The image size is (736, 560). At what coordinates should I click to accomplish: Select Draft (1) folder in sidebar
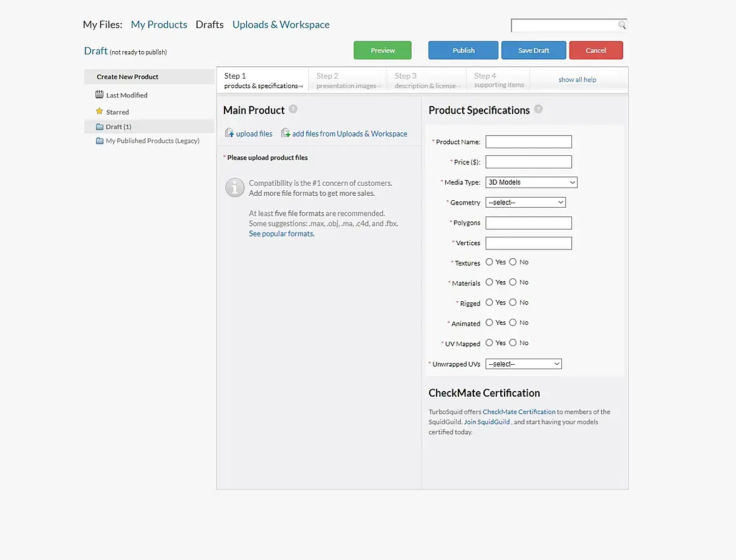point(150,127)
